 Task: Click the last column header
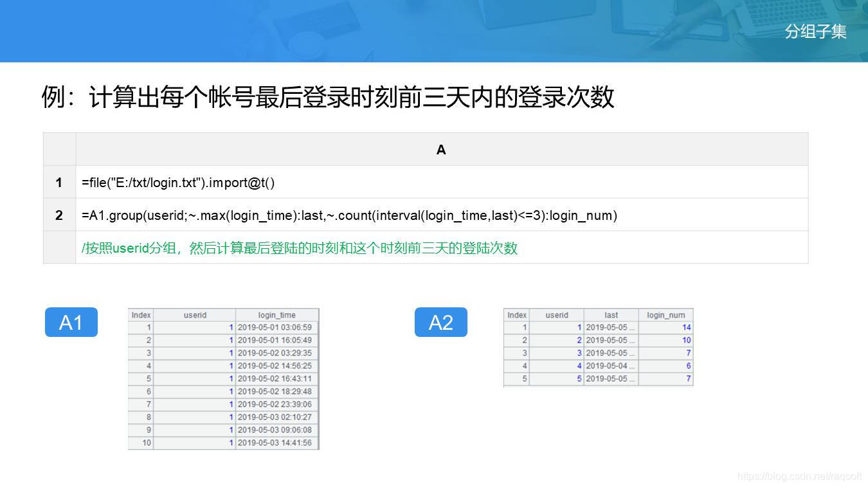(x=611, y=315)
